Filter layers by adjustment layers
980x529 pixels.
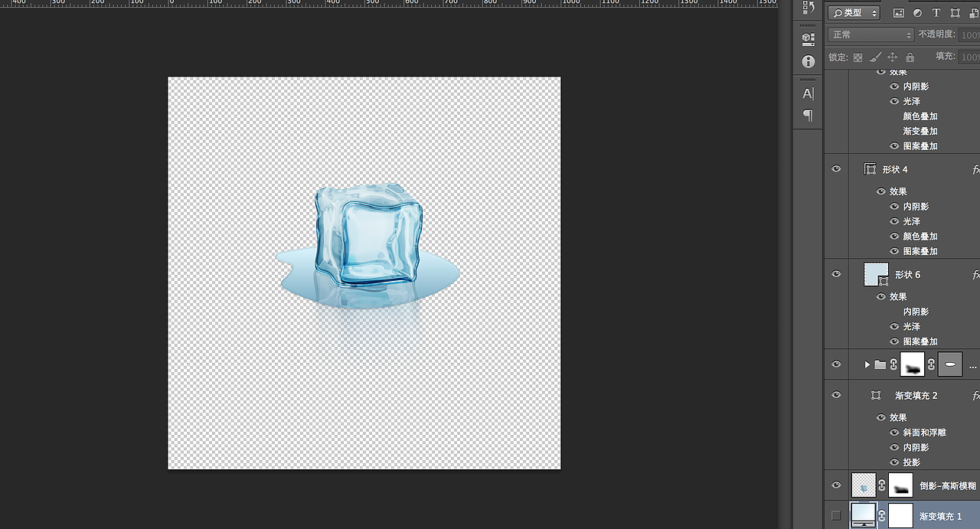coord(917,13)
